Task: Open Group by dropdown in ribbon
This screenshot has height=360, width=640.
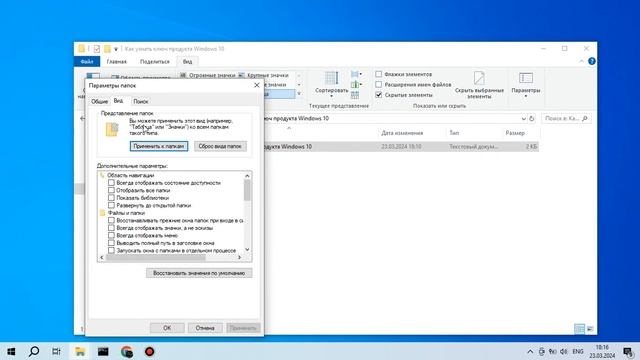Action: [x=356, y=74]
